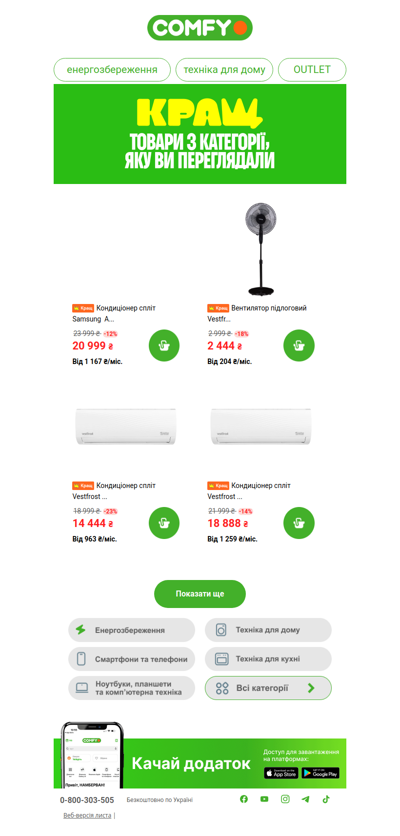Open Comfy's Telegram channel
The width and height of the screenshot is (400, 836).
point(305,799)
